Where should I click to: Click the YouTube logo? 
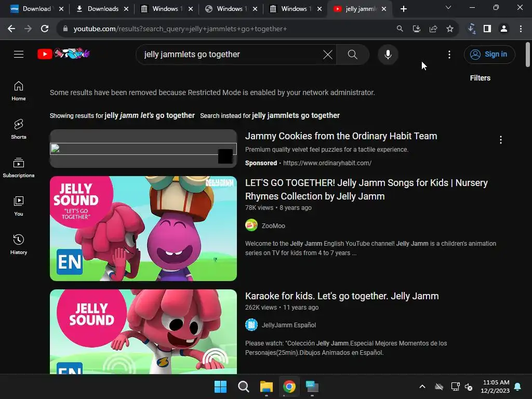tap(63, 54)
